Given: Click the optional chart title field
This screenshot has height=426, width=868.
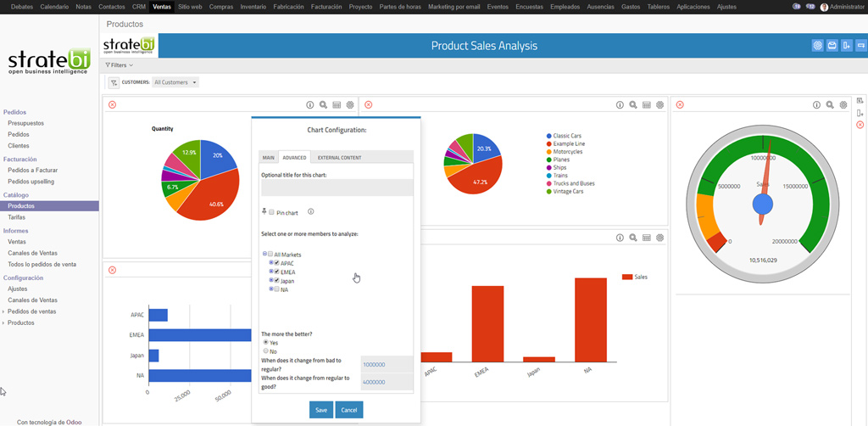Looking at the screenshot, I should click(x=337, y=188).
